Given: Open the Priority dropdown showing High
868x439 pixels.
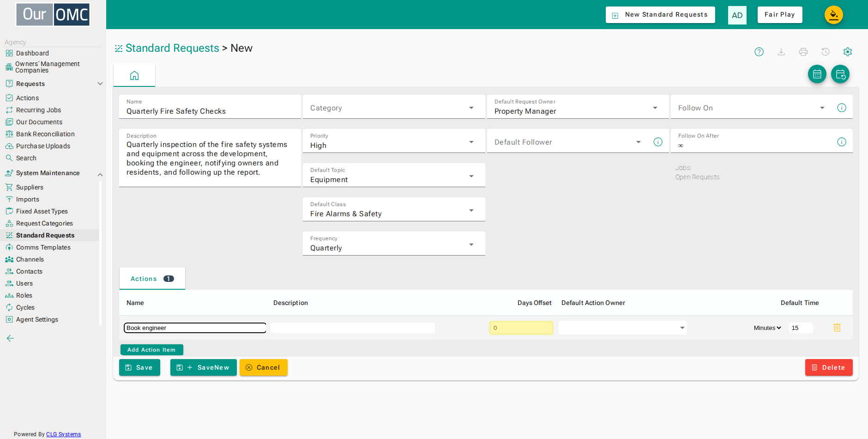Looking at the screenshot, I should pyautogui.click(x=394, y=141).
